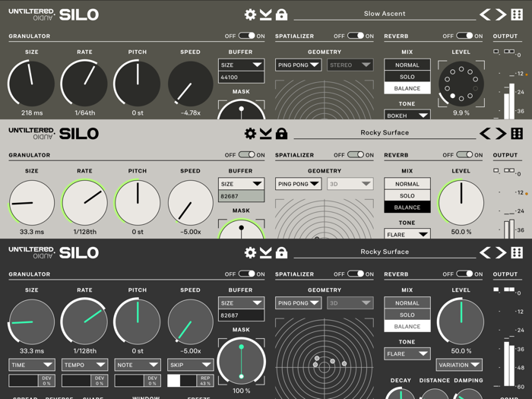Open SKIP dropdown under the Speed knob

point(191,365)
